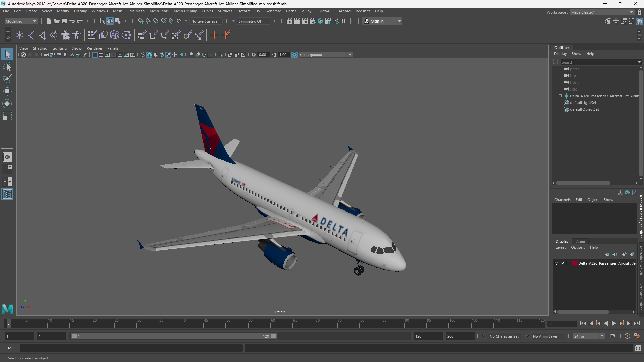Click the range slider right handle

273,336
